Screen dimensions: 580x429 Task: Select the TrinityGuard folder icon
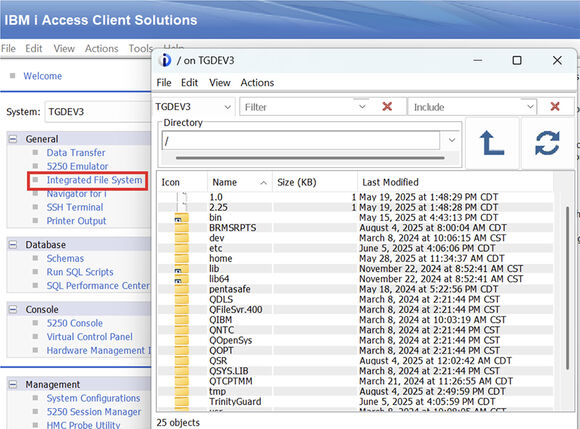(181, 401)
